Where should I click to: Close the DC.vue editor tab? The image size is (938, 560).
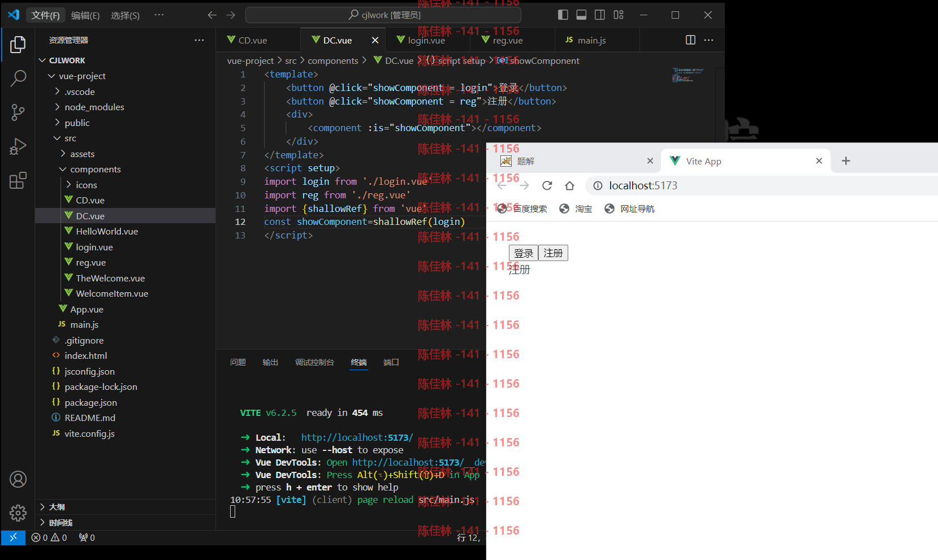[375, 40]
